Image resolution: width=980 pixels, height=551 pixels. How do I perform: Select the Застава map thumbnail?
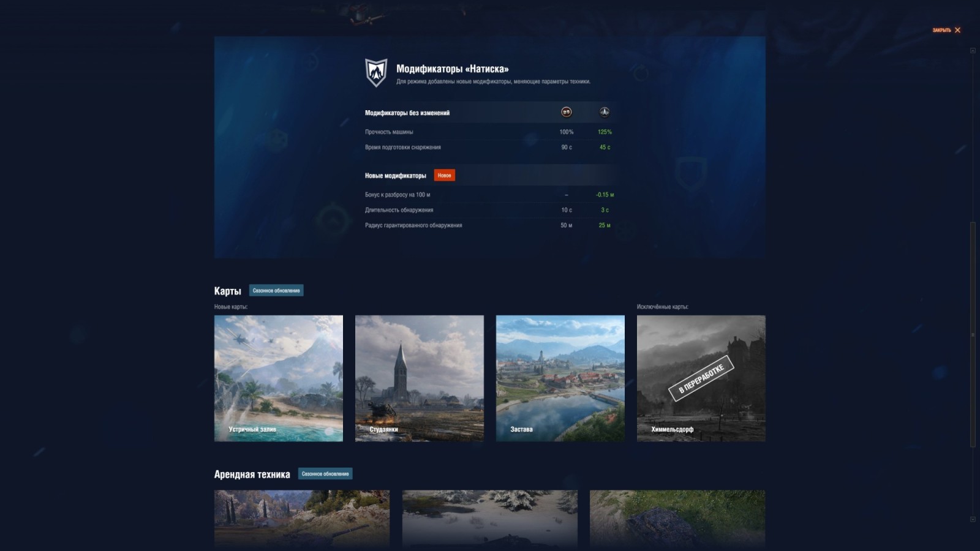pos(560,378)
